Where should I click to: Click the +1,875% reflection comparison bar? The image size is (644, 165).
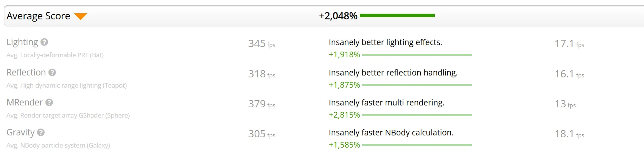click(x=417, y=85)
